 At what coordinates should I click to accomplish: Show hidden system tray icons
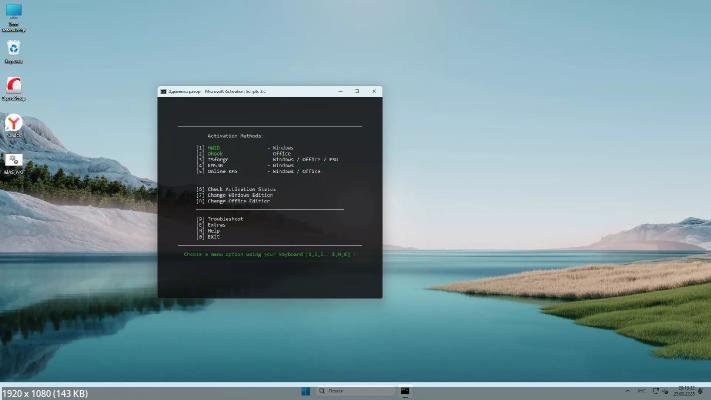[x=628, y=391]
